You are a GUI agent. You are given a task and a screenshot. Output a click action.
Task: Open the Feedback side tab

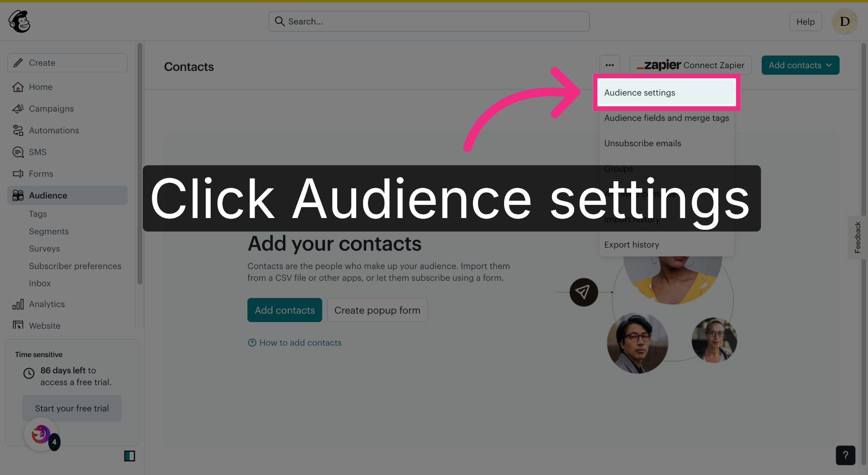pyautogui.click(x=857, y=237)
